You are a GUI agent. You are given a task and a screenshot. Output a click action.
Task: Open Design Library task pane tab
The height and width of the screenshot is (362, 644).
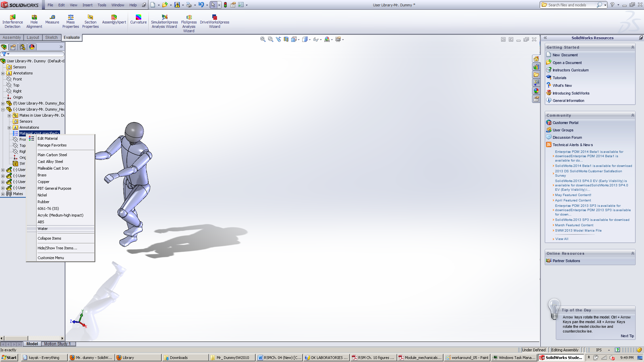click(536, 67)
